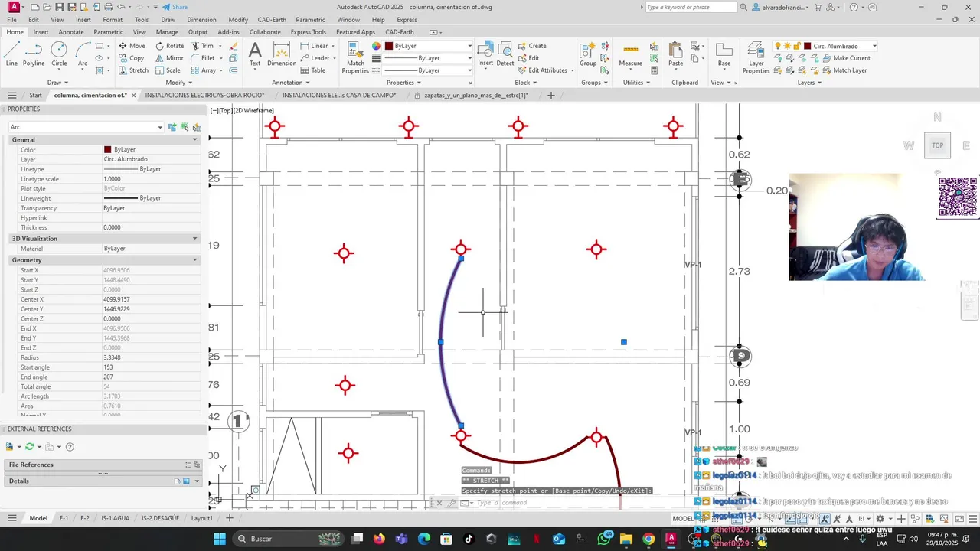Add new drawing tab plus button
Viewport: 980px width, 551px height.
pos(550,96)
